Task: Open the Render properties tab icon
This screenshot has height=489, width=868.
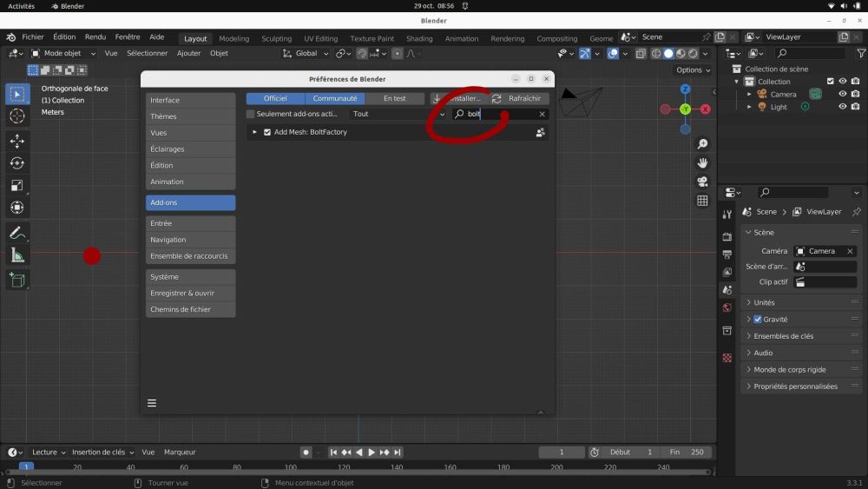Action: pos(727,237)
